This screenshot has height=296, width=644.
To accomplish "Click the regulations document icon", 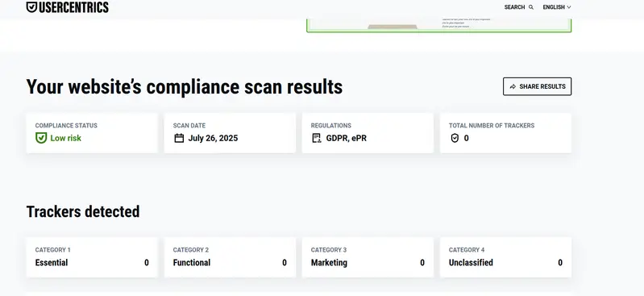I will click(316, 138).
